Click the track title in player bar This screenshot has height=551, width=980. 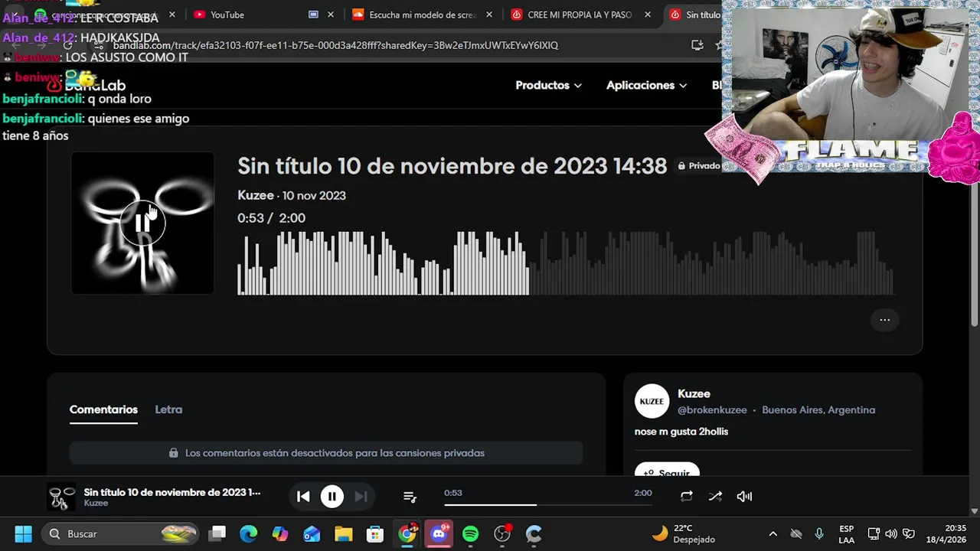point(172,492)
